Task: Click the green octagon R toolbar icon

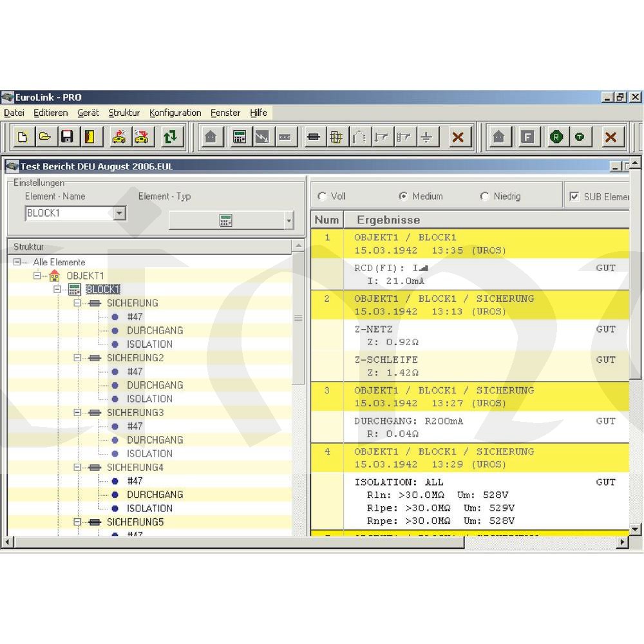Action: point(556,137)
